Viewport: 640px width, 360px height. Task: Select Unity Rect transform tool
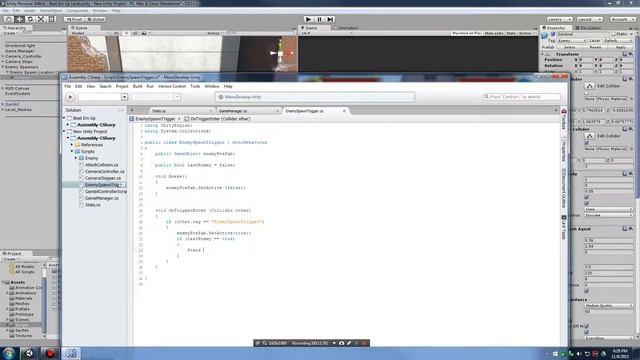click(x=52, y=19)
